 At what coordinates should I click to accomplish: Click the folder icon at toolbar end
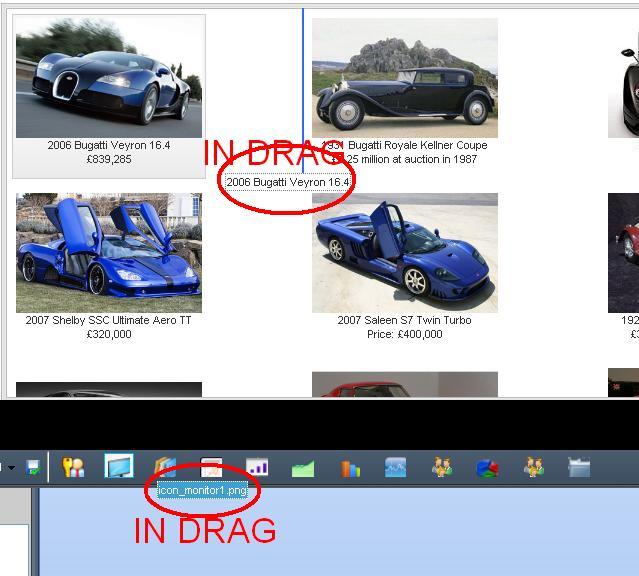click(x=579, y=467)
